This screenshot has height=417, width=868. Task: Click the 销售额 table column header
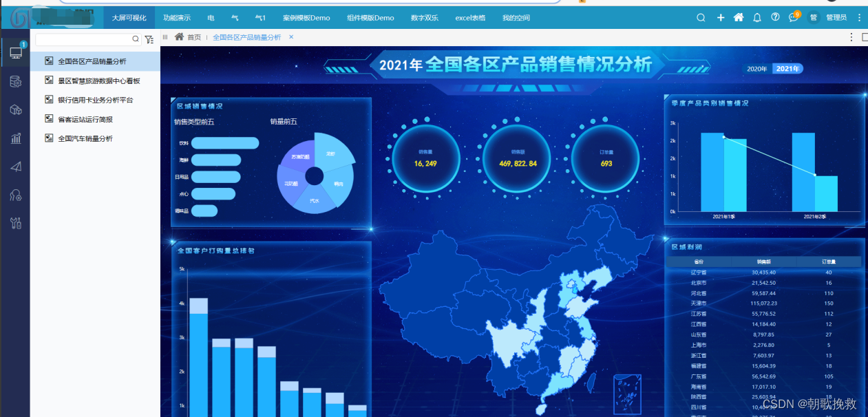pyautogui.click(x=763, y=261)
